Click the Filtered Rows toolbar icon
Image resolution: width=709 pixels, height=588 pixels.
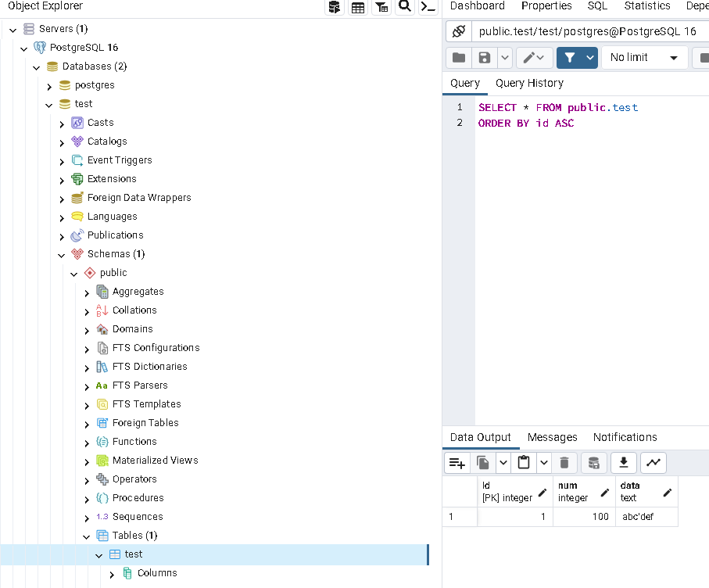[381, 7]
